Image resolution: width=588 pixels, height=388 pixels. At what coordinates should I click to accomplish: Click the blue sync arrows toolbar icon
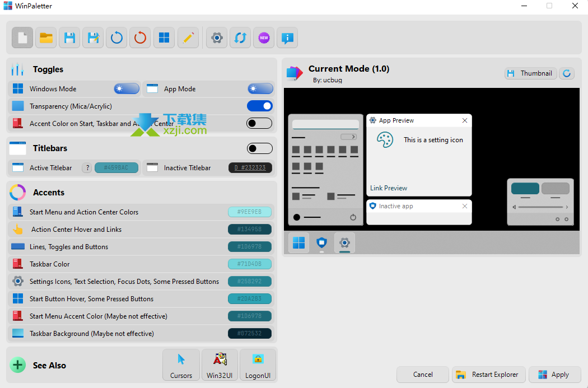tap(240, 38)
